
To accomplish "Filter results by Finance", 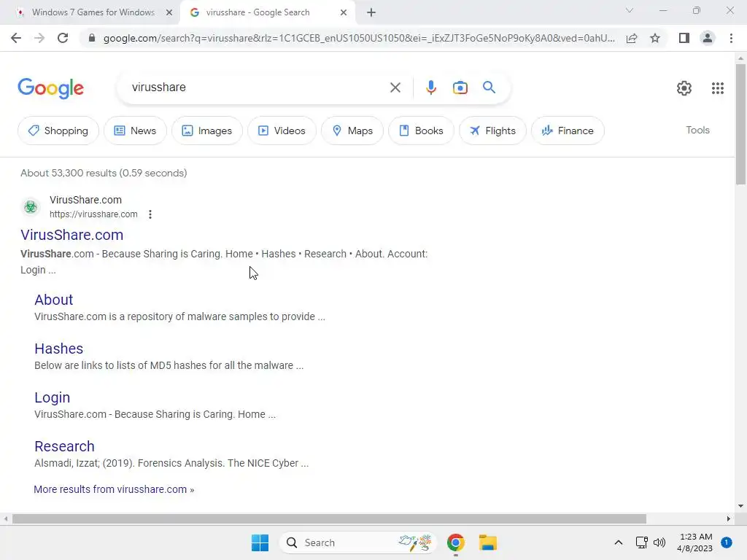I will pos(568,131).
